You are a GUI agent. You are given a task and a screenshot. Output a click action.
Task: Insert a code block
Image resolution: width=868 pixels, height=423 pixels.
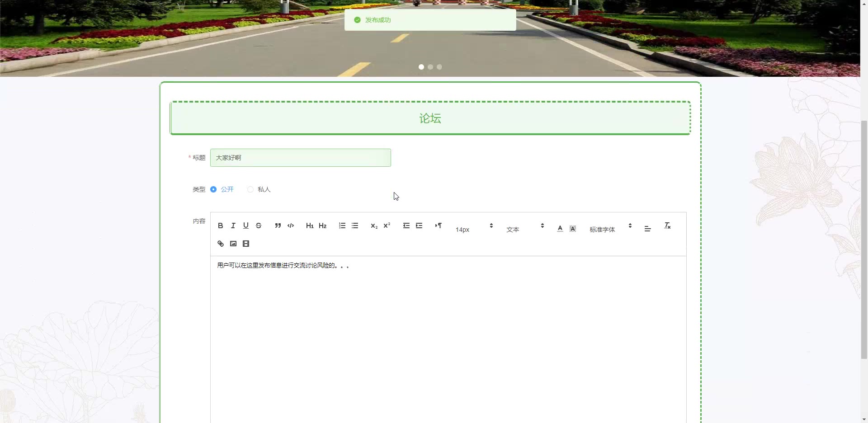pyautogui.click(x=291, y=226)
